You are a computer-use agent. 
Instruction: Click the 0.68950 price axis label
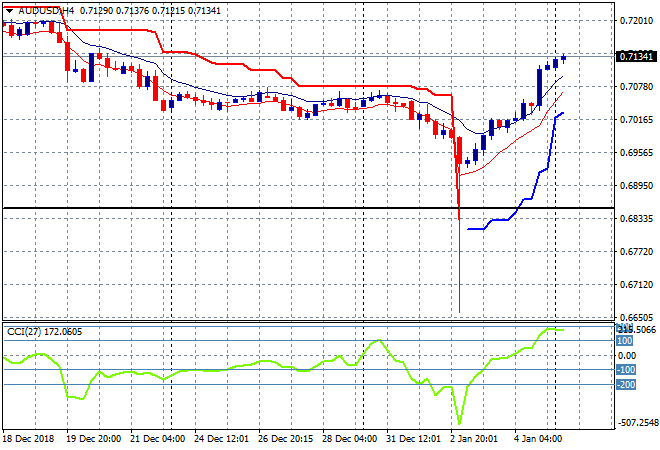(636, 186)
